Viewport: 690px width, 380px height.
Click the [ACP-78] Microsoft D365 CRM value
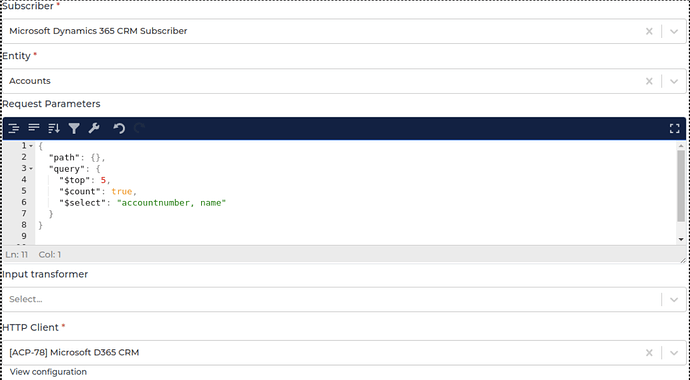[x=74, y=352]
